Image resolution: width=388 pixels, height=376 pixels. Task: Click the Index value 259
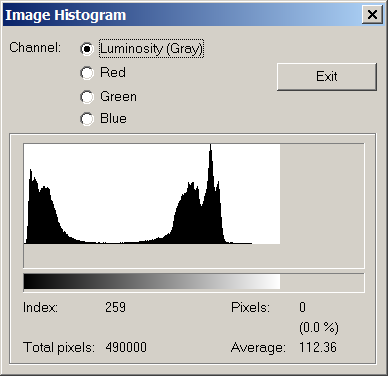[x=115, y=307]
